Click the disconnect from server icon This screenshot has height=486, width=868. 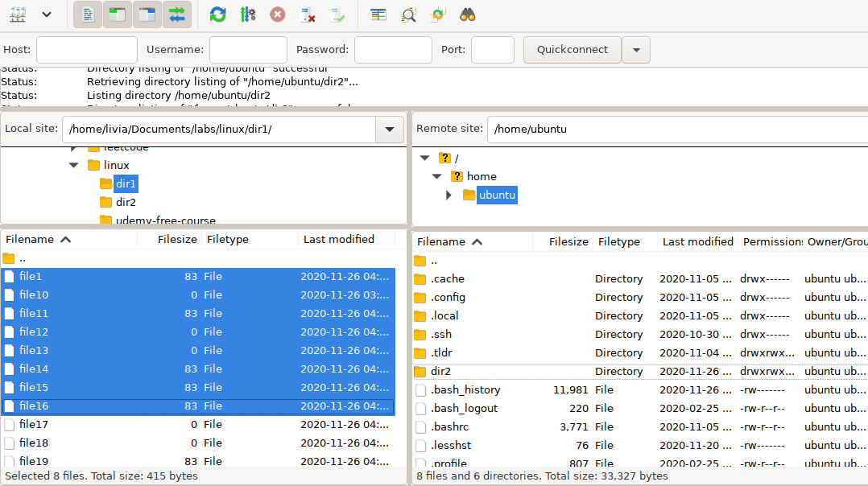point(307,14)
